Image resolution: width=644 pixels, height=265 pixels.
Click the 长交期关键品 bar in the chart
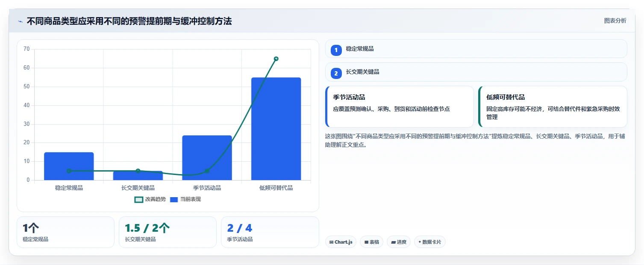(x=138, y=175)
